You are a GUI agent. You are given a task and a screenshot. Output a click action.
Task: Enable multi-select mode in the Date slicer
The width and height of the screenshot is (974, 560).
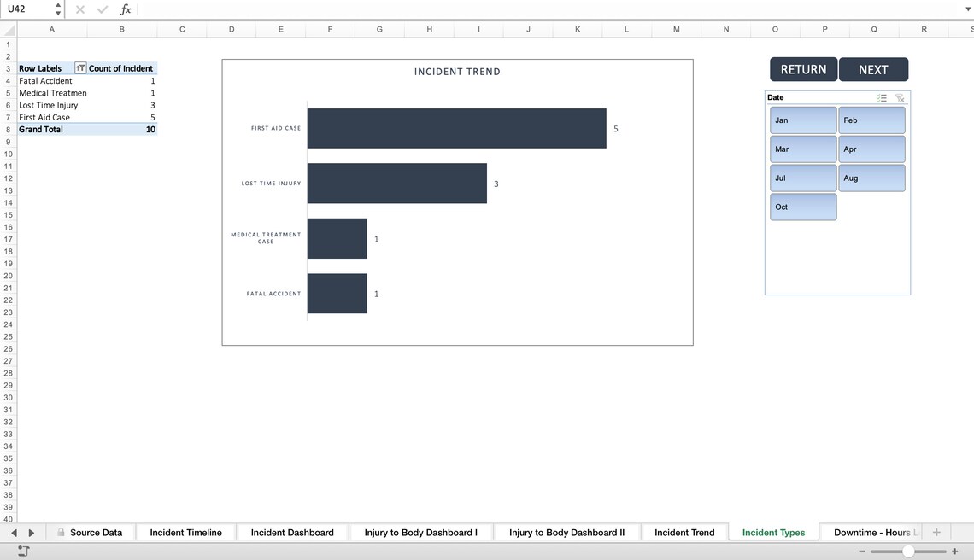coord(882,97)
